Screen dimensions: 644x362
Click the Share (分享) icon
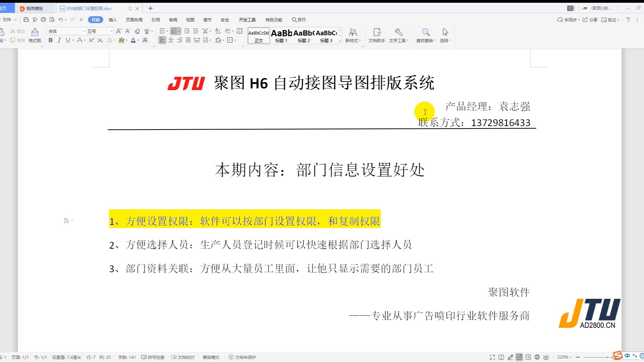pos(590,20)
